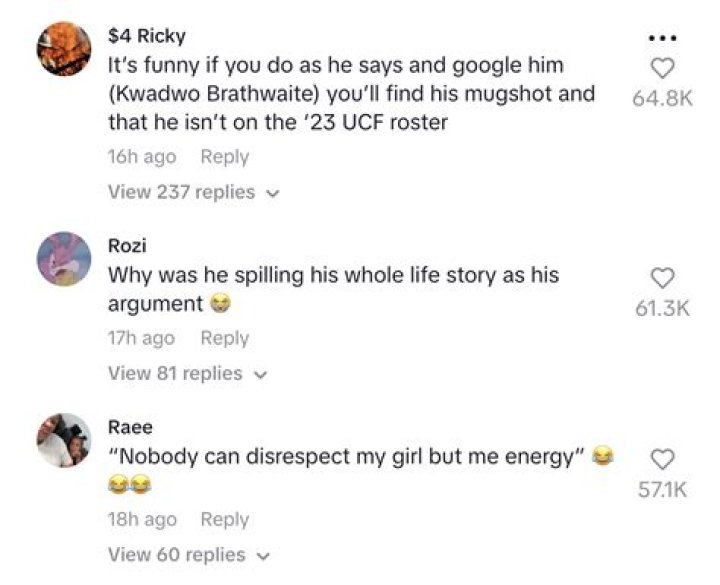Open the $4 Ricky username
720x585 pixels.
tap(147, 36)
